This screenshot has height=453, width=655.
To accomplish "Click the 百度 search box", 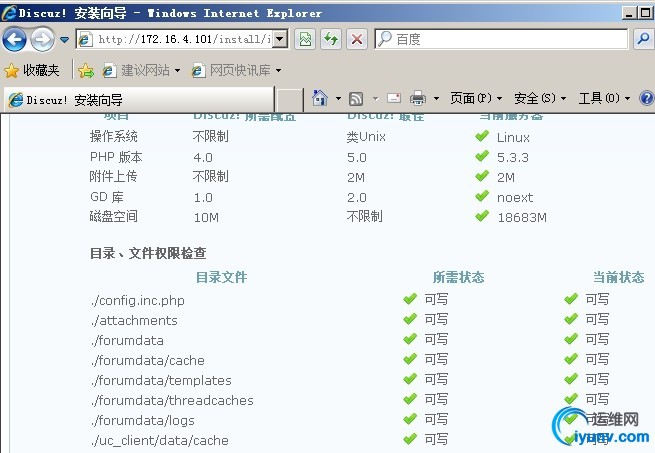I will click(x=501, y=39).
